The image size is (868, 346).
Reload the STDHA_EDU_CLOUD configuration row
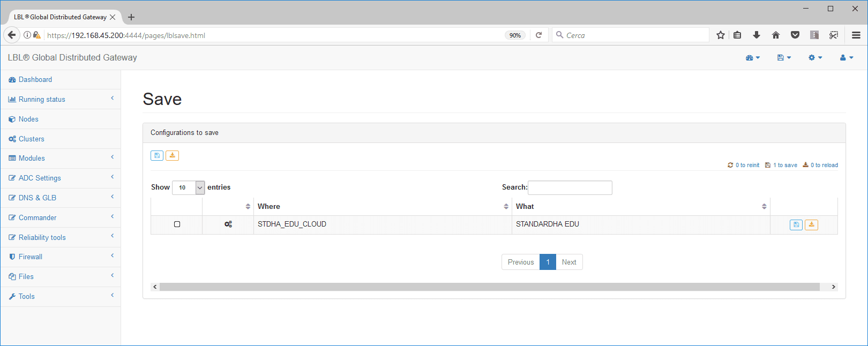[x=811, y=225]
